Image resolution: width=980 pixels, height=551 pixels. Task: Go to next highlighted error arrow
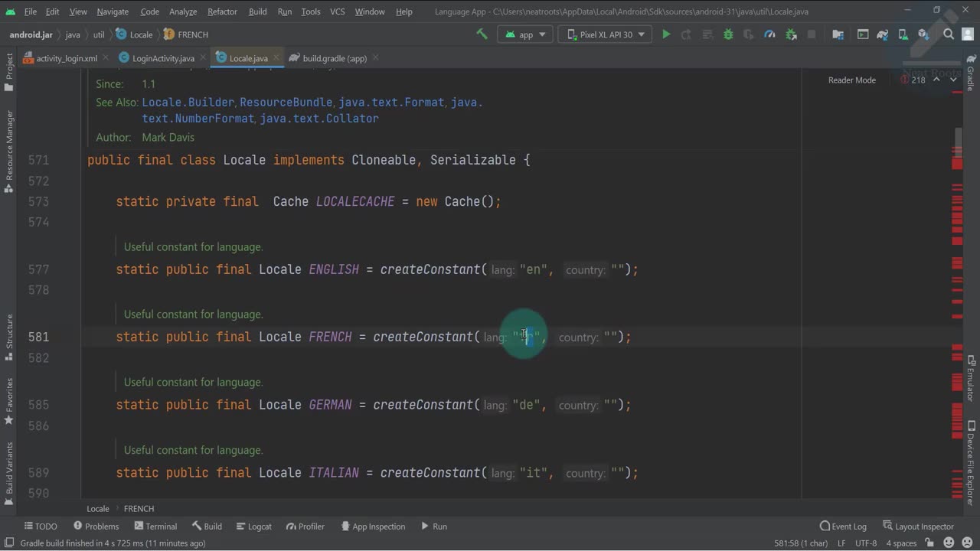tap(954, 80)
